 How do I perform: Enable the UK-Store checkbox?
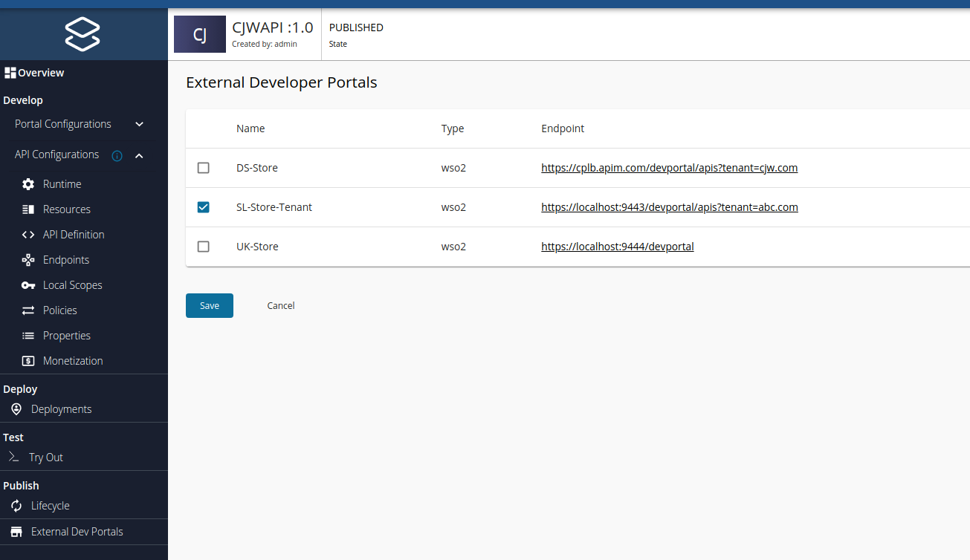pyautogui.click(x=203, y=247)
